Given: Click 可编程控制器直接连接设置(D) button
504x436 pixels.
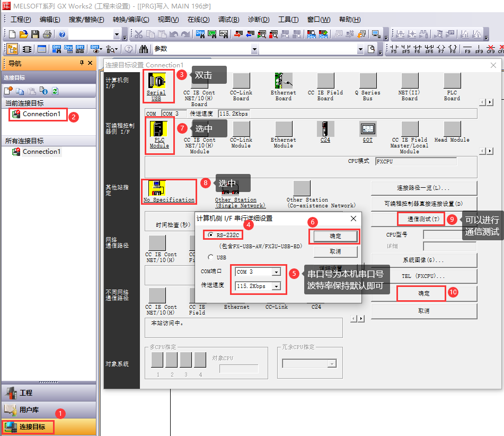Looking at the screenshot, I should [423, 204].
